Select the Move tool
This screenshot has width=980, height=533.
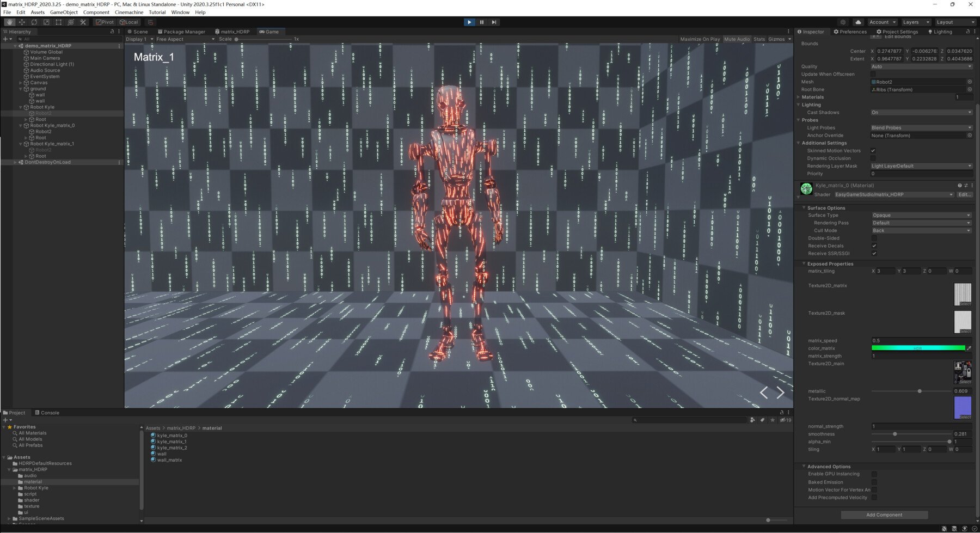22,22
